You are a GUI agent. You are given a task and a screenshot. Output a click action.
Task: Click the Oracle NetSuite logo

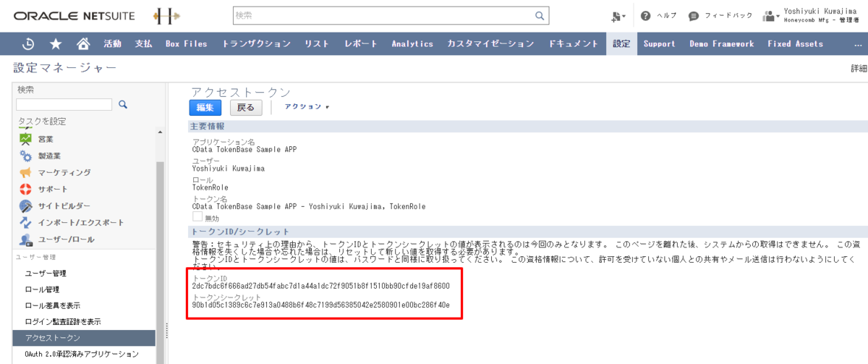pos(75,16)
